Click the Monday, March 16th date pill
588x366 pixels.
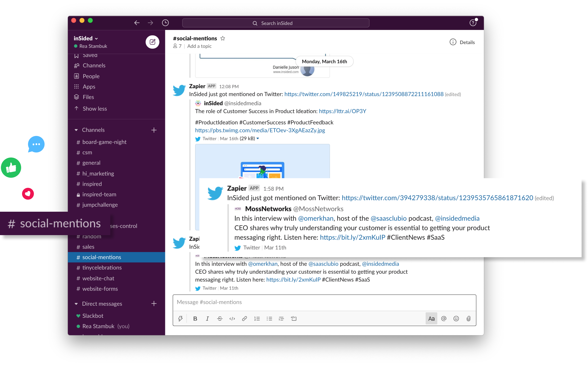click(324, 62)
